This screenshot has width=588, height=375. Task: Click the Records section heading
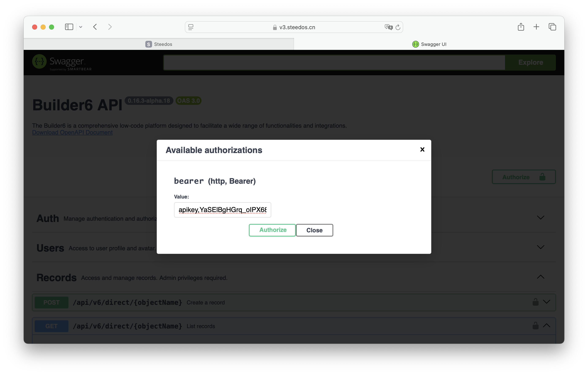click(x=56, y=278)
